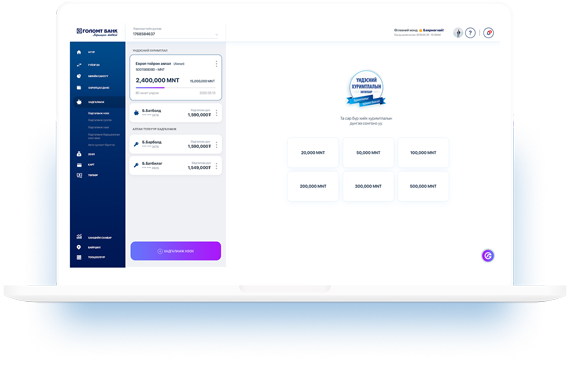The width and height of the screenshot is (570, 366).
Task: Open the Home item in the sidebar
Action: [x=86, y=52]
